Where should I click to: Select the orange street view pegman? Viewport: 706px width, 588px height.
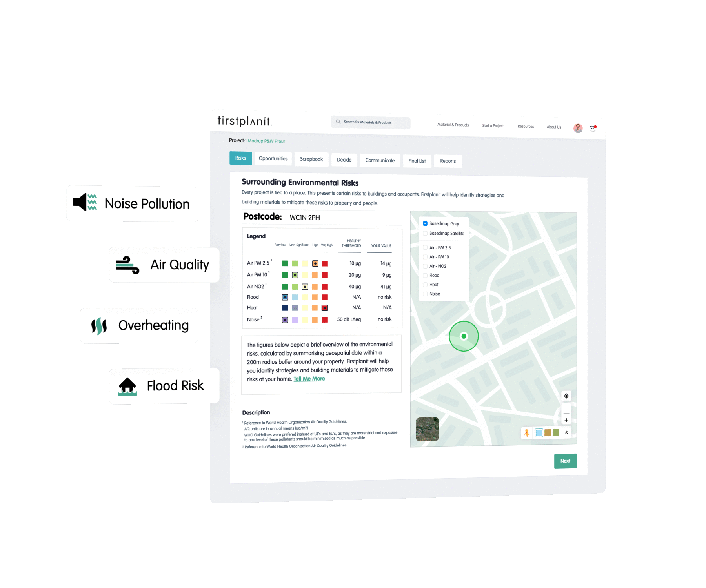[x=526, y=433]
